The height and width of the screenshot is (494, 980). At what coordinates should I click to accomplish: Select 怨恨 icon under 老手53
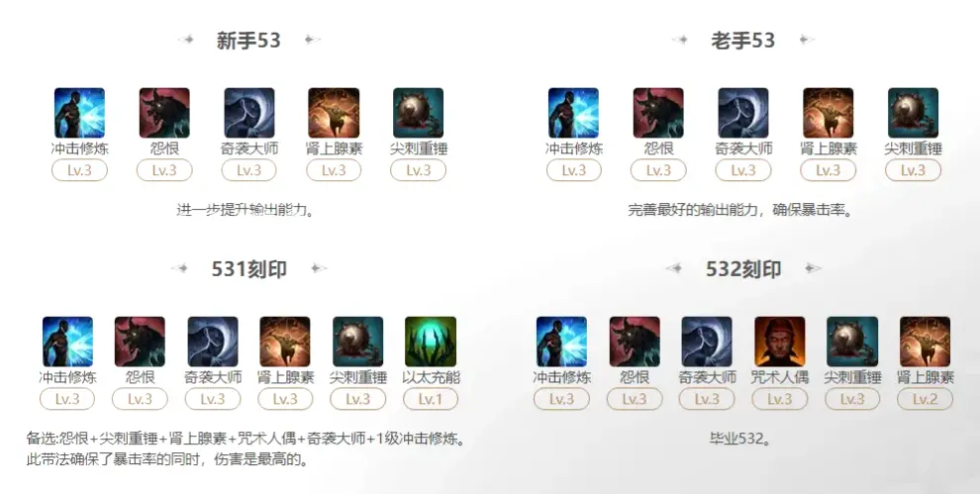pyautogui.click(x=658, y=113)
